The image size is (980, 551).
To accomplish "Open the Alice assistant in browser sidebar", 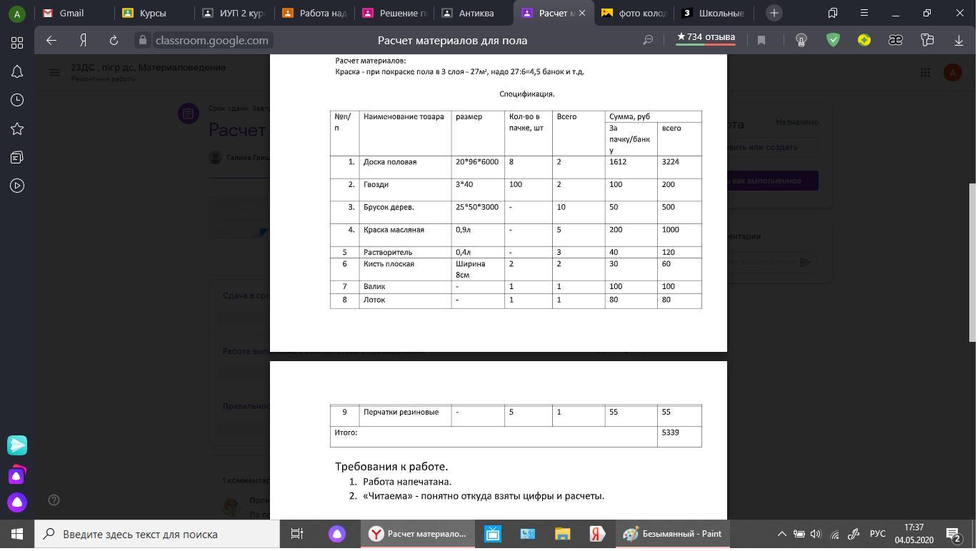I will 17,502.
